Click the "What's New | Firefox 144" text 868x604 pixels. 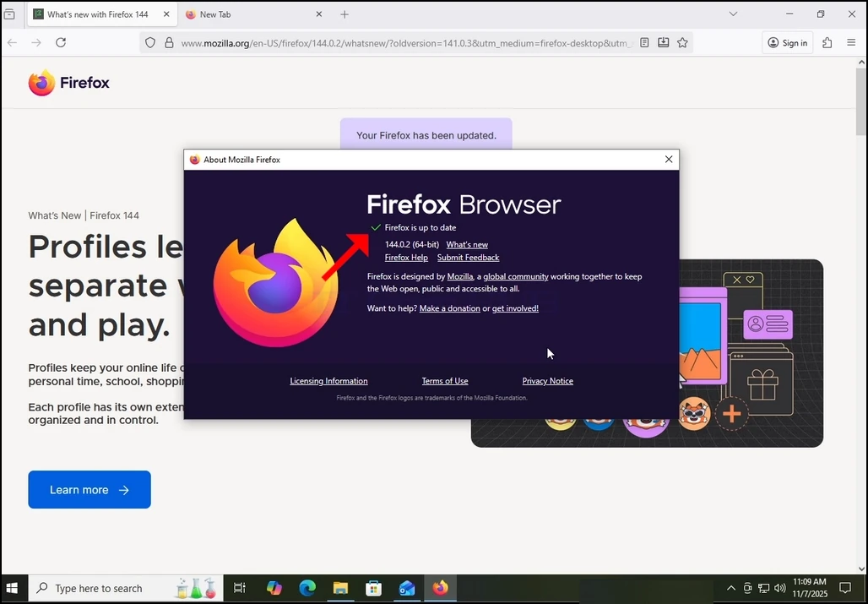(x=84, y=215)
